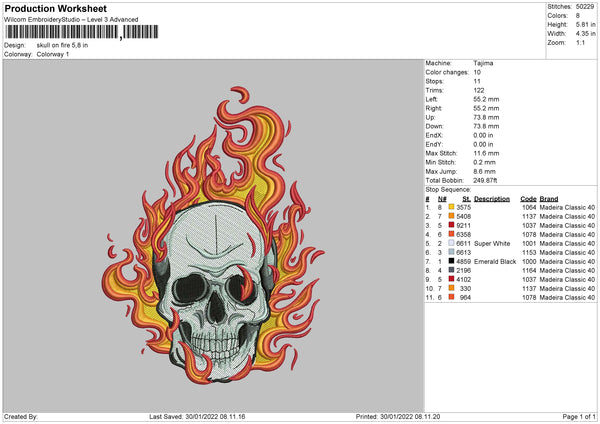Click the Down label in the extents list
600x424 pixels.
pyautogui.click(x=434, y=126)
